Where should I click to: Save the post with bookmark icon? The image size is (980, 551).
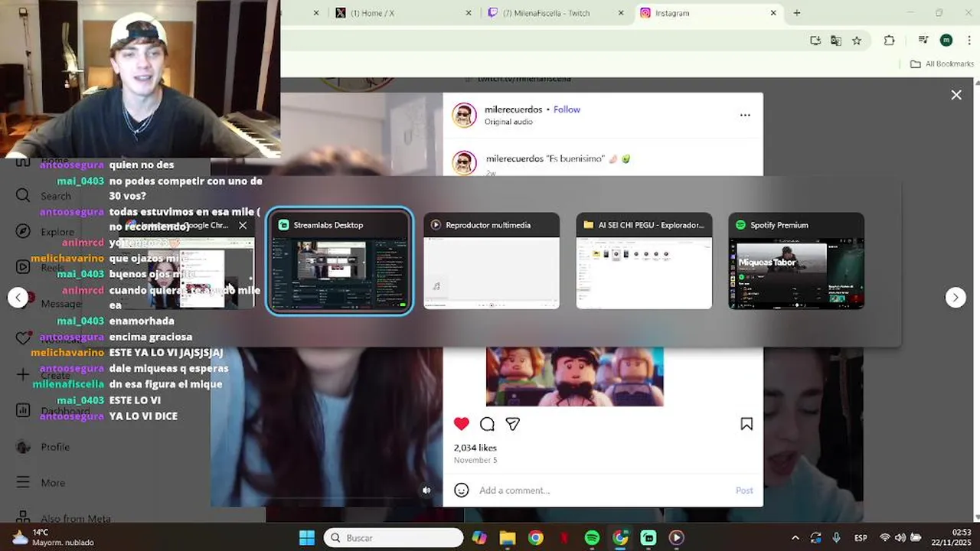(746, 424)
